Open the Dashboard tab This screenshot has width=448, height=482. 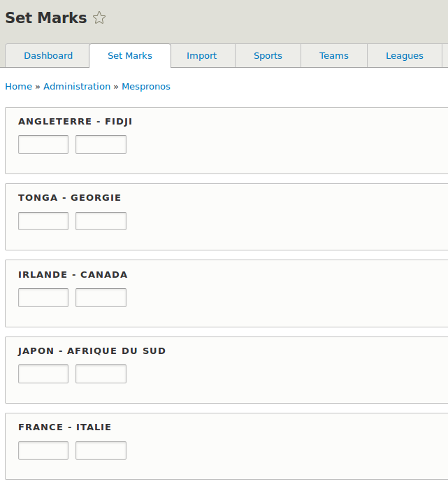point(48,56)
